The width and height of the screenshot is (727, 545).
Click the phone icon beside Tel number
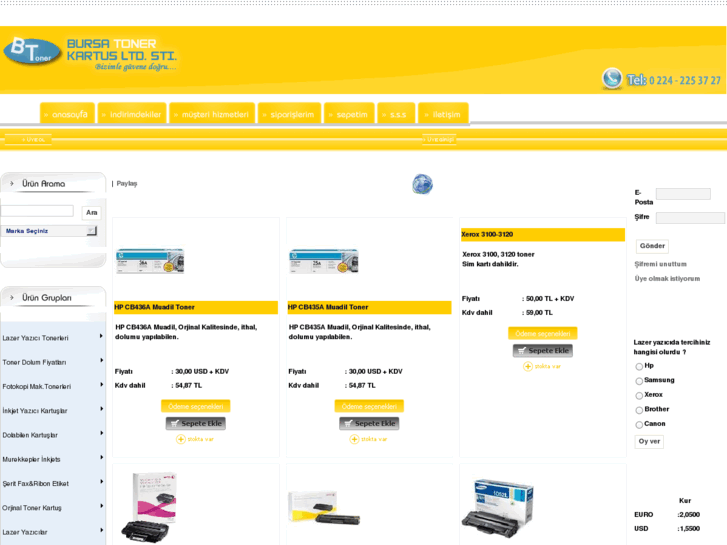[x=612, y=78]
